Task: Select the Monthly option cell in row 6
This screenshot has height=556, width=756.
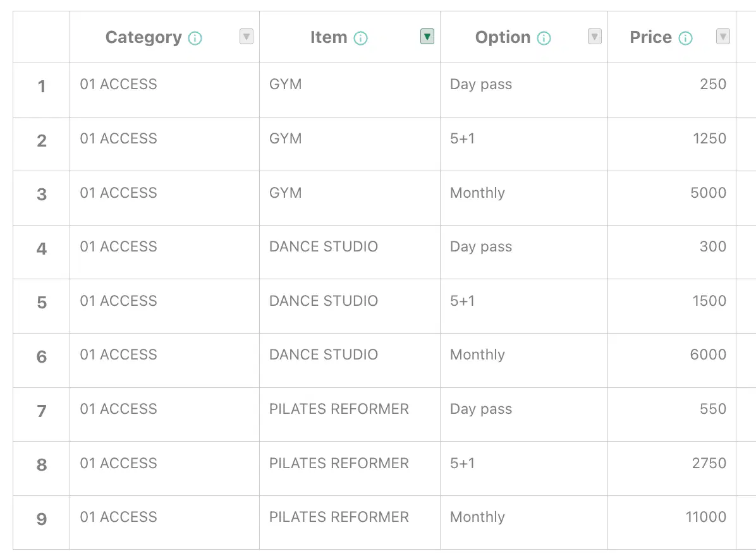Action: 524,360
